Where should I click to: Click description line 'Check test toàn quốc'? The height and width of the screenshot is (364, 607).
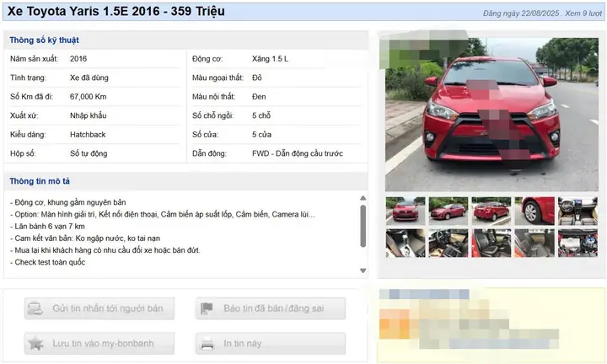tap(47, 262)
